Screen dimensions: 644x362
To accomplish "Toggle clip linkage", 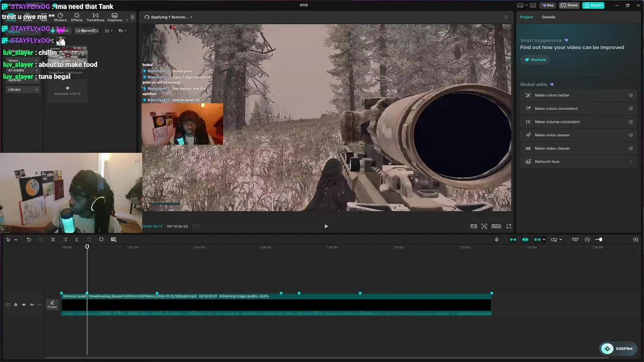I will pyautogui.click(x=537, y=239).
